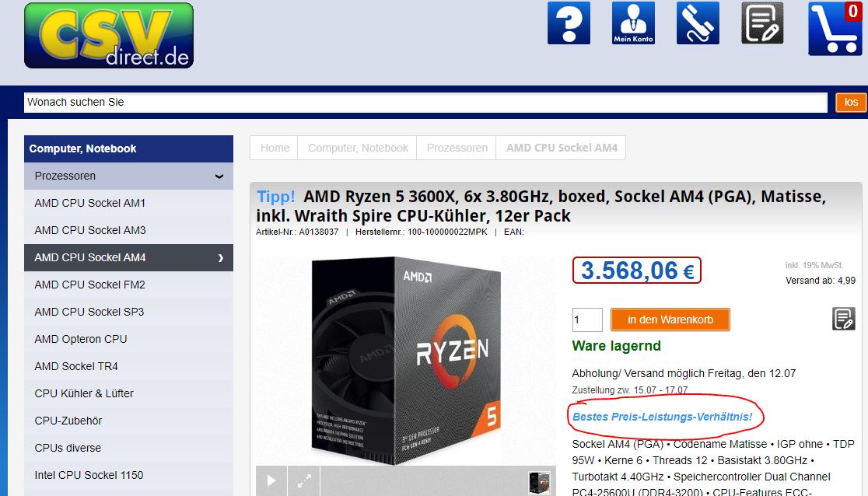Click arrow next to AMD CPU Sockel AM4
Viewport: 868px width, 496px height.
(x=221, y=258)
